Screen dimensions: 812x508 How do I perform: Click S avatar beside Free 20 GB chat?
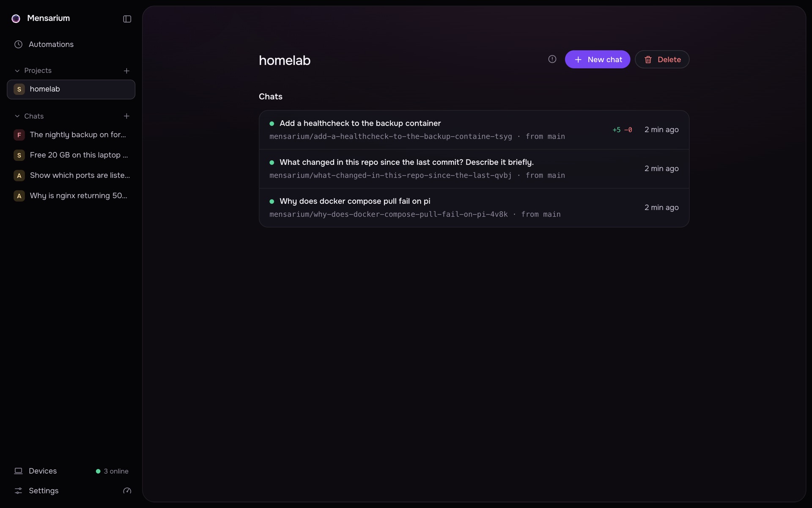[x=19, y=155]
